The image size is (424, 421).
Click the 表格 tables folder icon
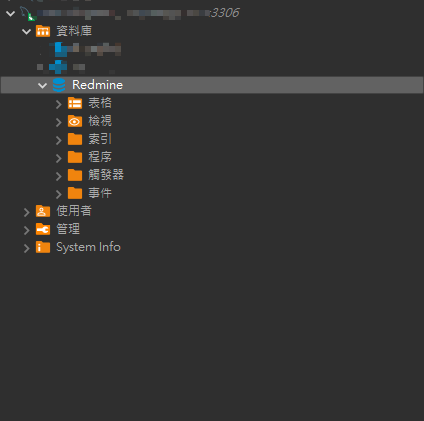pos(75,103)
